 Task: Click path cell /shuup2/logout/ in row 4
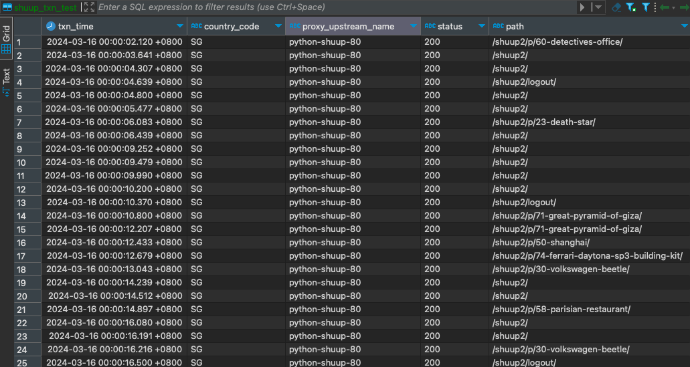tap(589, 82)
